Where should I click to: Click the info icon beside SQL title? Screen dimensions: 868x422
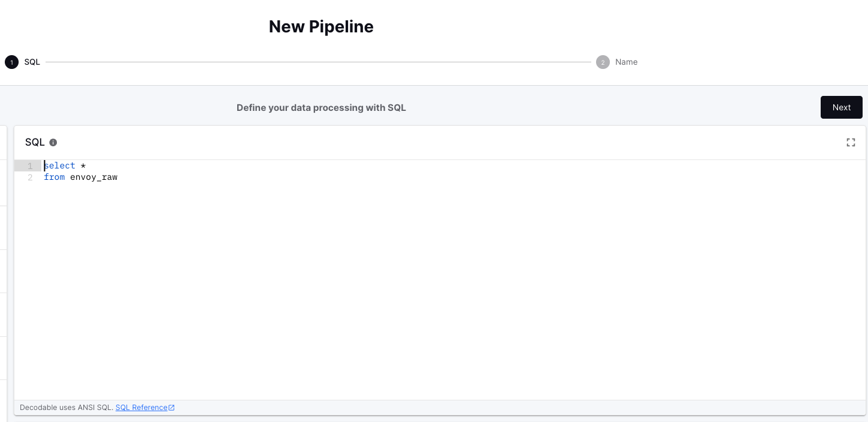(53, 143)
